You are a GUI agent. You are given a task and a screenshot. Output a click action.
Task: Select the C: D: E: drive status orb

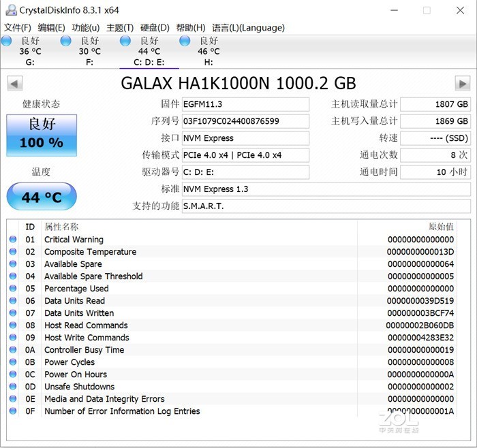tap(125, 41)
